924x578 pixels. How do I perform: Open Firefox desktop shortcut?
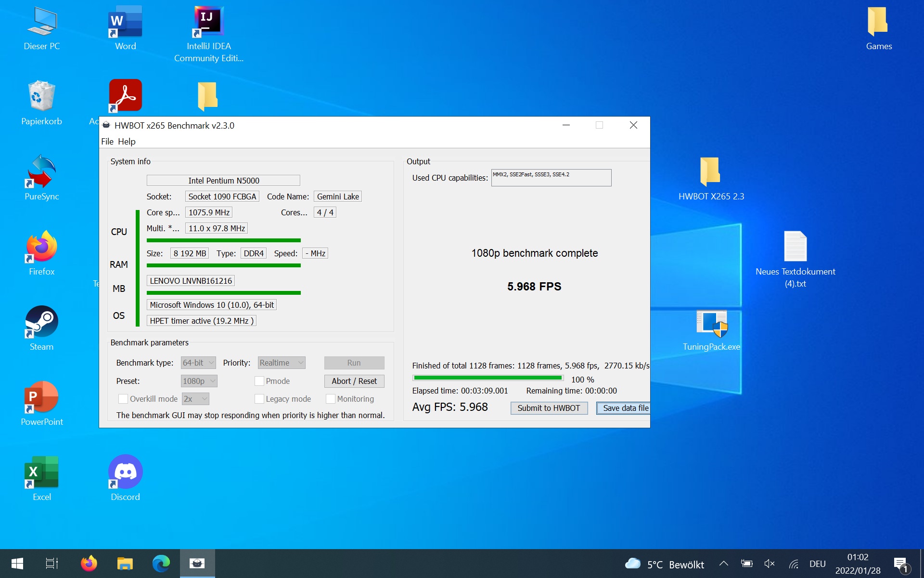[x=42, y=253]
